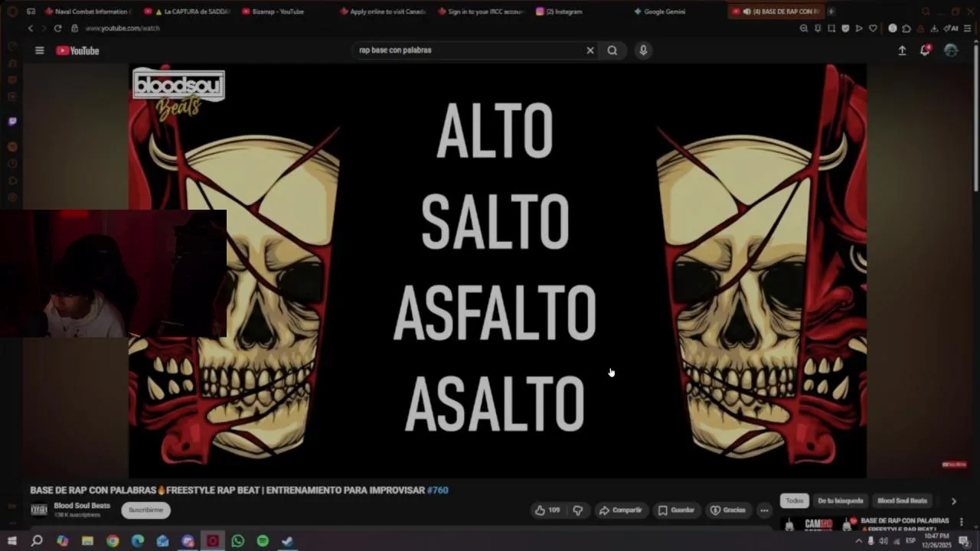Click the search magnifier button

pos(612,51)
